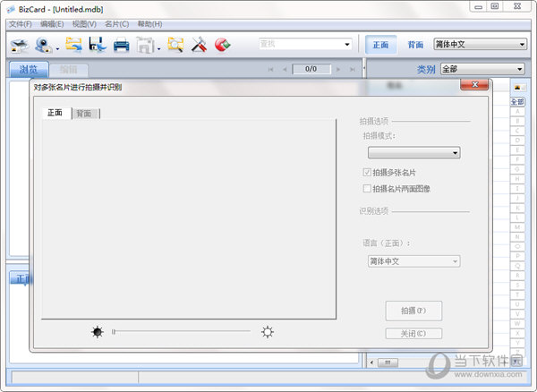The height and width of the screenshot is (392, 537).
Task: Click the 全部 index button
Action: click(517, 102)
